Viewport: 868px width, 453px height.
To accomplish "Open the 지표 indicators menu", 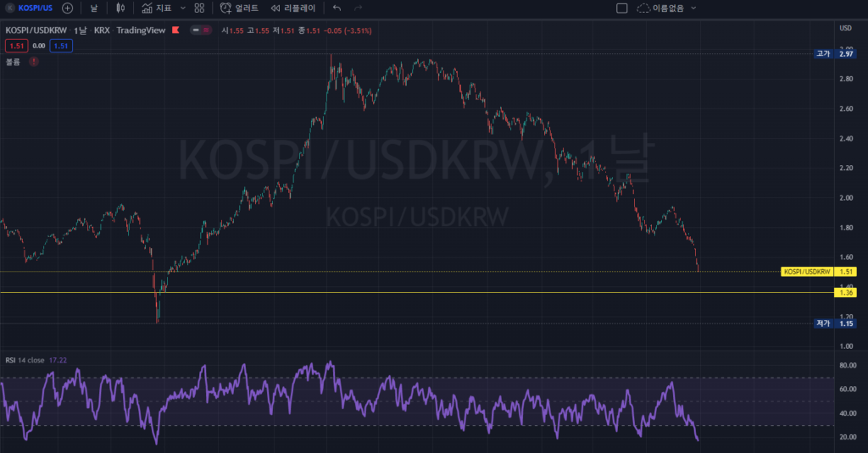I will [x=157, y=8].
